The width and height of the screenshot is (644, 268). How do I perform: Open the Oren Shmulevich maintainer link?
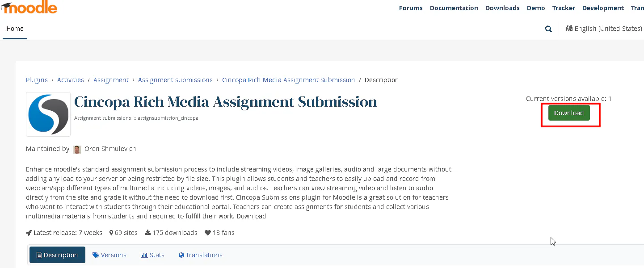(110, 149)
